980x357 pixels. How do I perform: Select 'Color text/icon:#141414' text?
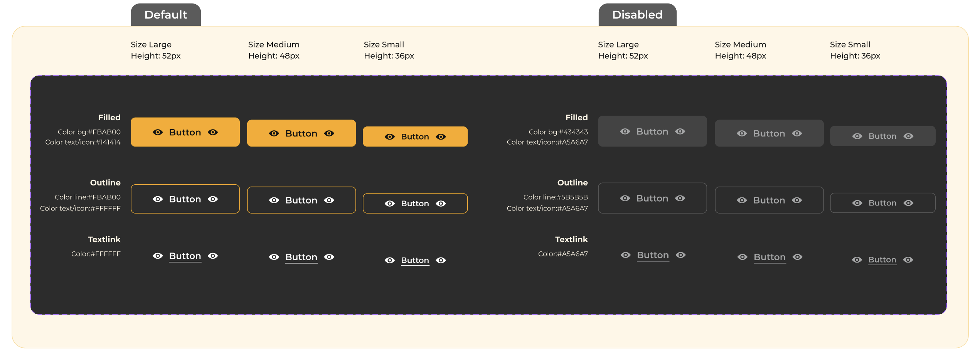pyautogui.click(x=83, y=142)
